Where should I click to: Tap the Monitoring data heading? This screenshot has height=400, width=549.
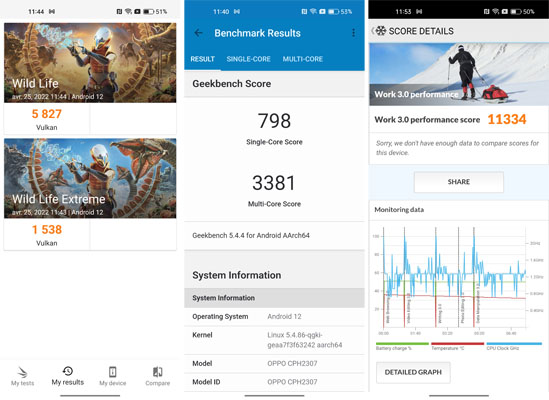pyautogui.click(x=399, y=209)
